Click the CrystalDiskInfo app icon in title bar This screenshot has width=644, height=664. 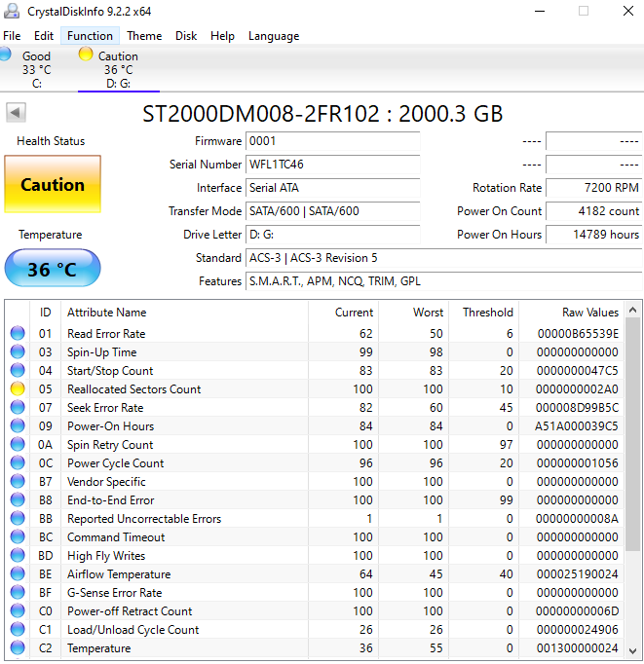(12, 12)
